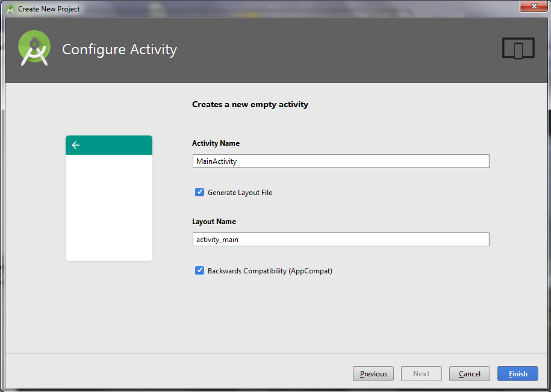Click the 'Configure Activity' heading
This screenshot has height=392, width=551.
click(x=119, y=49)
